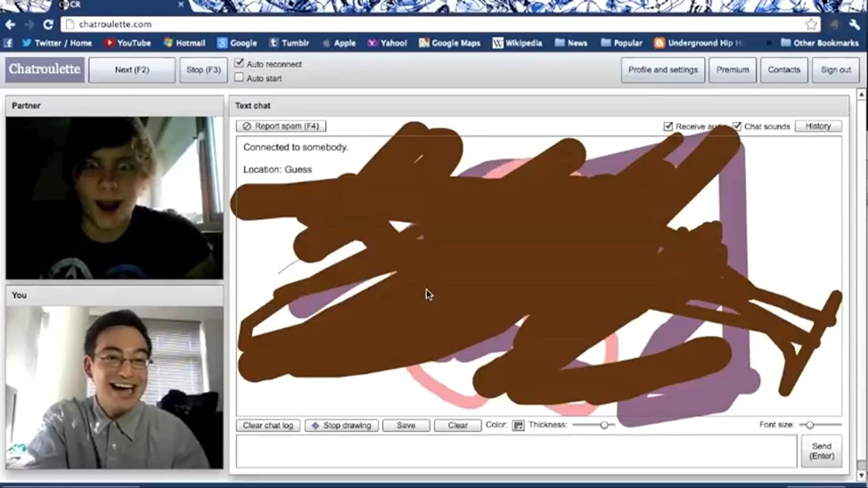This screenshot has height=488, width=868.
Task: Click the chat message input field
Action: pos(516,451)
